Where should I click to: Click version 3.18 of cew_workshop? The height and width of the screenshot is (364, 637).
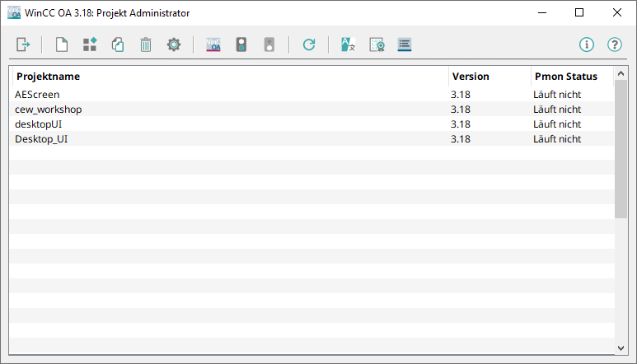click(461, 110)
